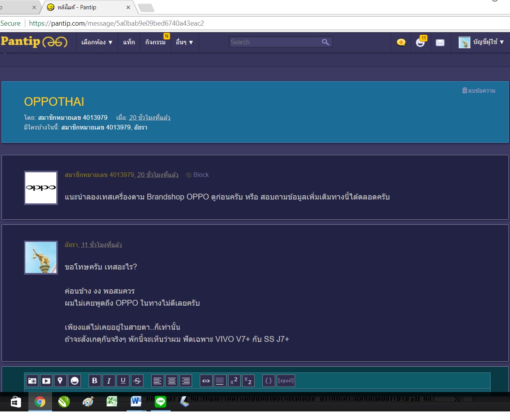Insert a hyperlink with the link icon
The width and height of the screenshot is (510, 420).
206,381
